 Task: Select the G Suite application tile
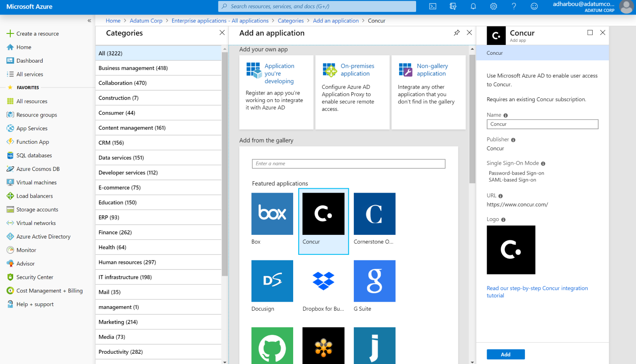pyautogui.click(x=374, y=281)
